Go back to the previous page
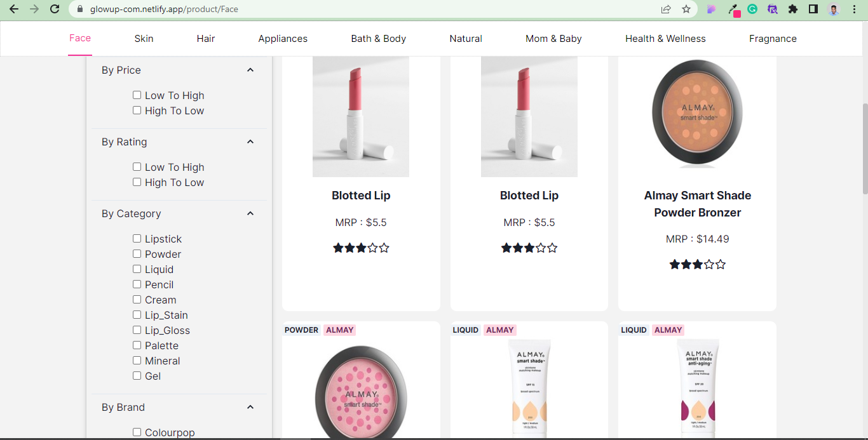The width and height of the screenshot is (868, 440). (x=14, y=9)
